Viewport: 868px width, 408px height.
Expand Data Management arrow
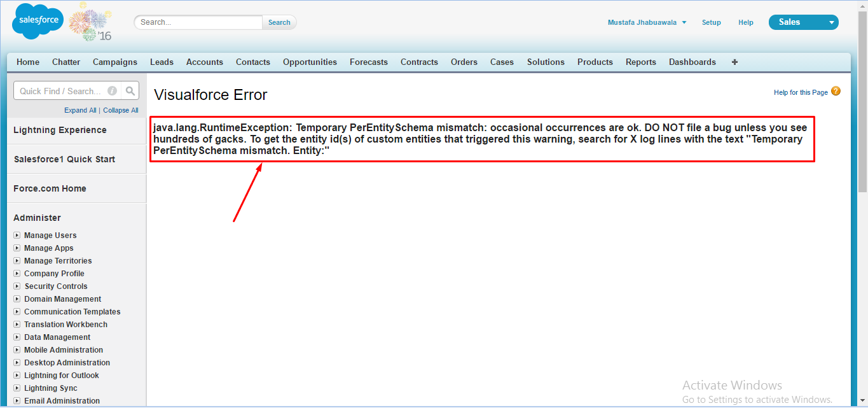click(18, 337)
